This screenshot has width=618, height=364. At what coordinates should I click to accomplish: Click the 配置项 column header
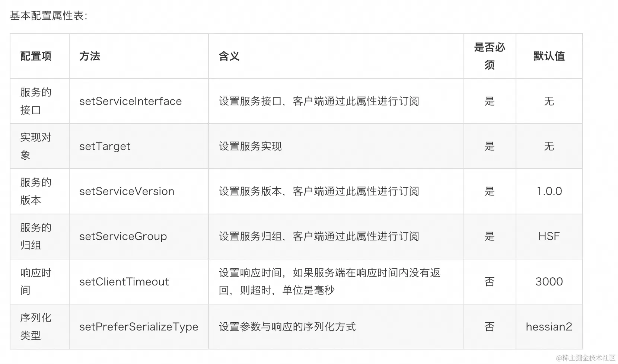coord(36,56)
